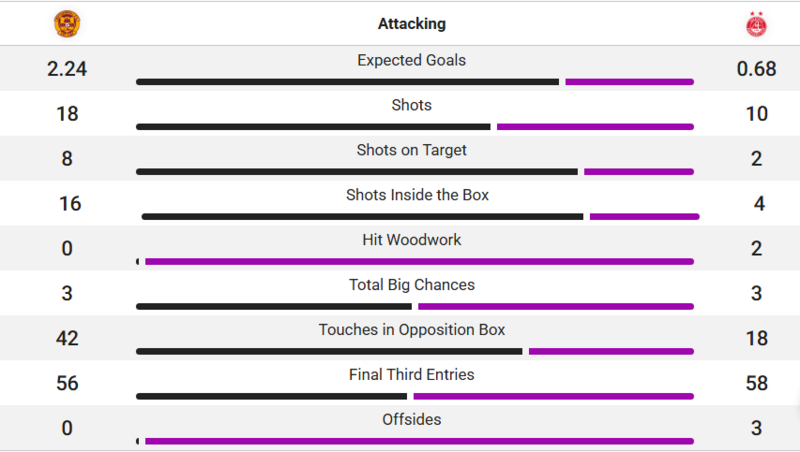Screen dimensions: 800x452
Task: Click the home Expected Goals value 2.24
Action: [67, 69]
